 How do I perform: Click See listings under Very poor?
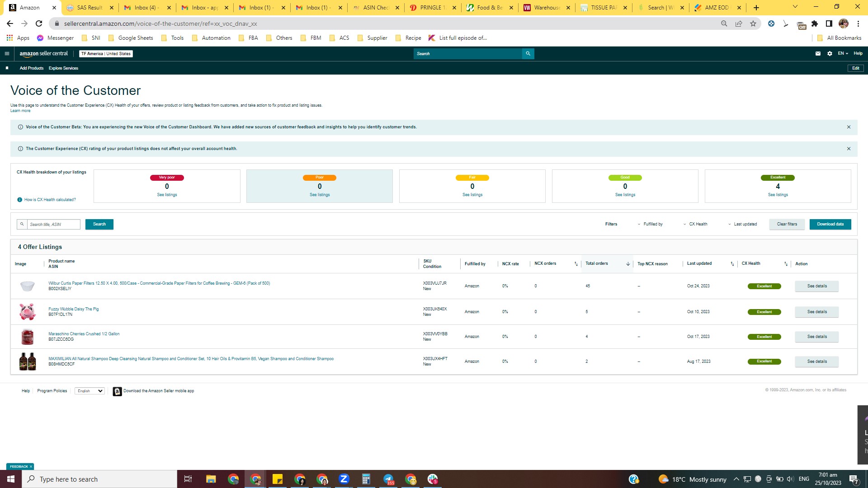pos(167,195)
